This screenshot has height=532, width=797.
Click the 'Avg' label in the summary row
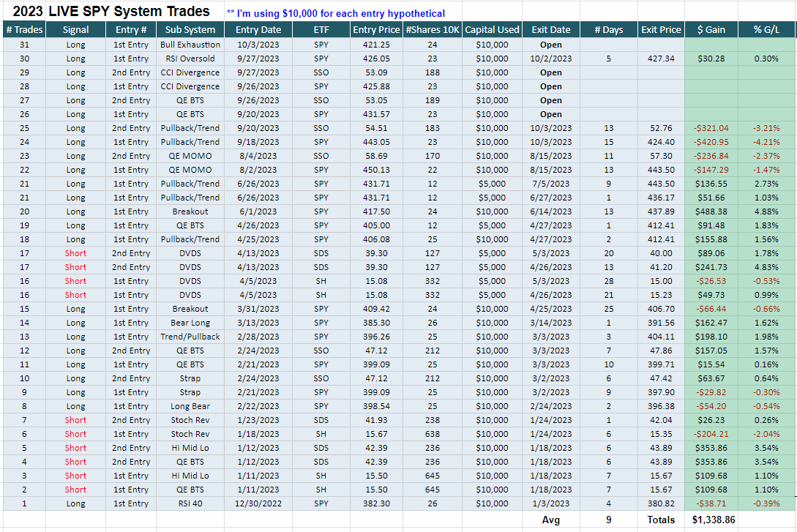(x=551, y=520)
